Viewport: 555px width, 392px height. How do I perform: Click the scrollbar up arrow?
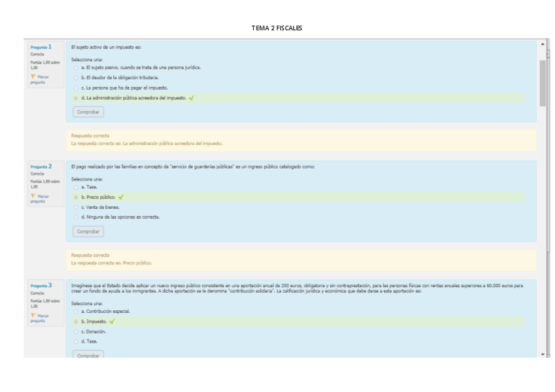543,44
